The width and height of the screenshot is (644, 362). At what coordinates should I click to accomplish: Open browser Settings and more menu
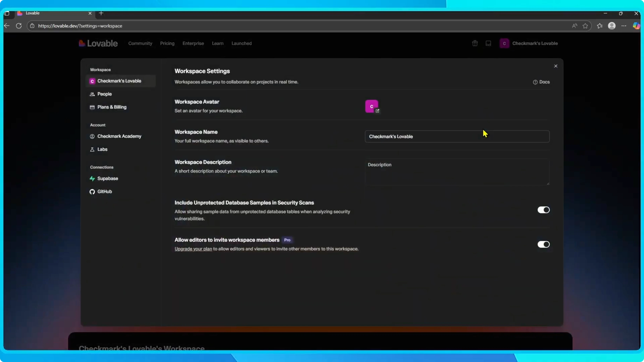[x=624, y=26]
